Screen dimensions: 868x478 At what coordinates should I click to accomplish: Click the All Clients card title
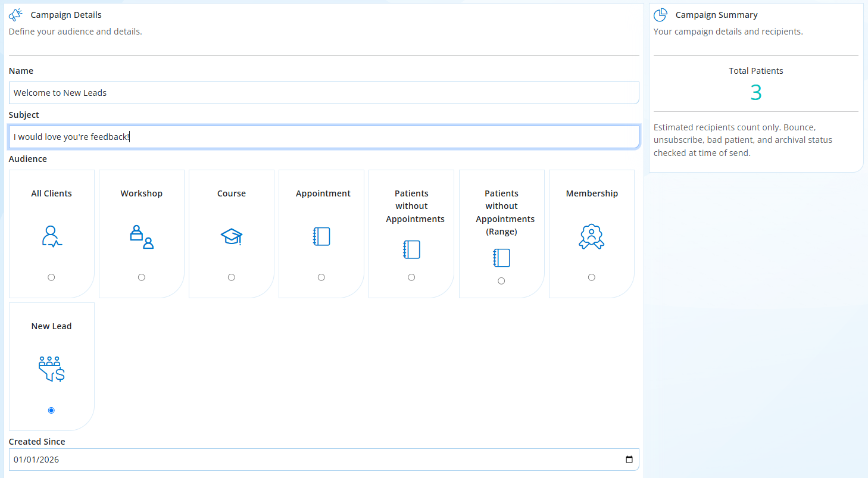click(52, 193)
